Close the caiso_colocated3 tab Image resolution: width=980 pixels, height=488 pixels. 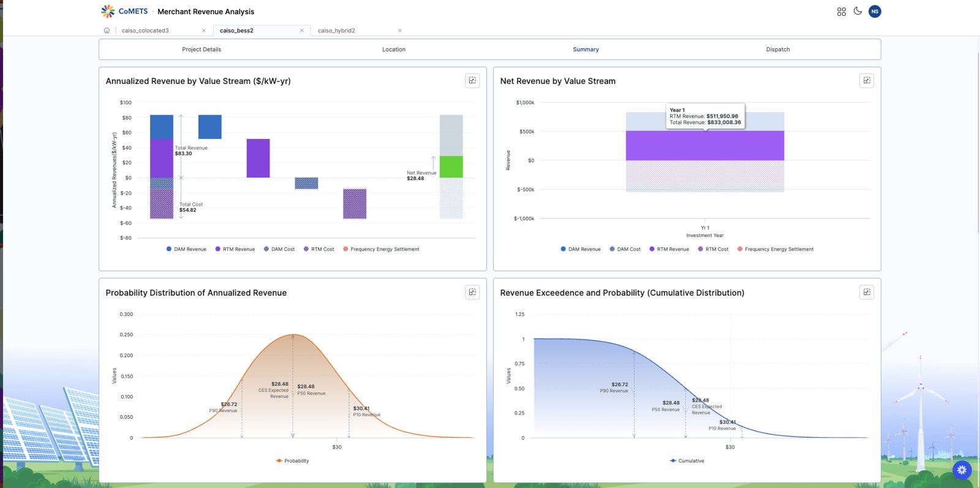pyautogui.click(x=204, y=31)
